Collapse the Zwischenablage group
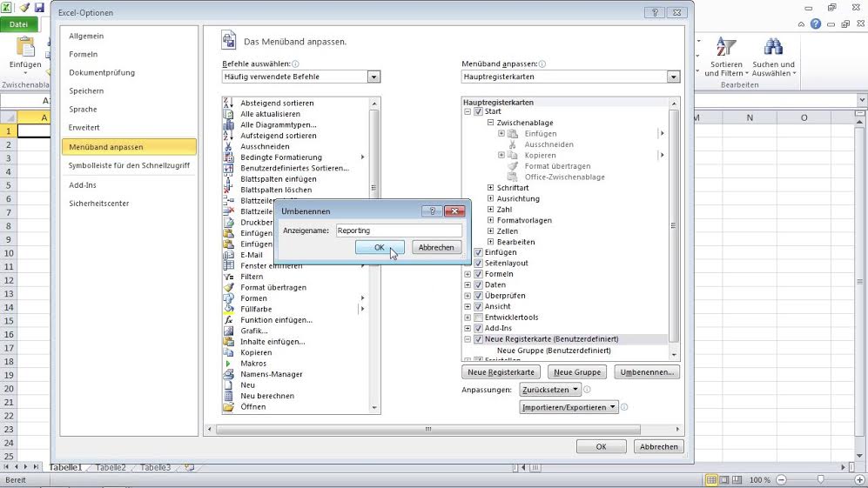 (x=490, y=123)
